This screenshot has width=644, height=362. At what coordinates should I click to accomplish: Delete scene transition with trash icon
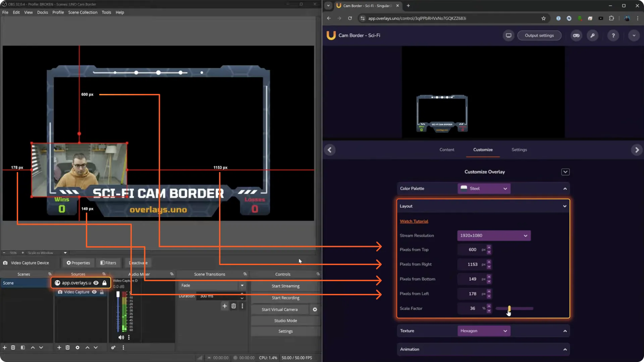[x=234, y=306]
